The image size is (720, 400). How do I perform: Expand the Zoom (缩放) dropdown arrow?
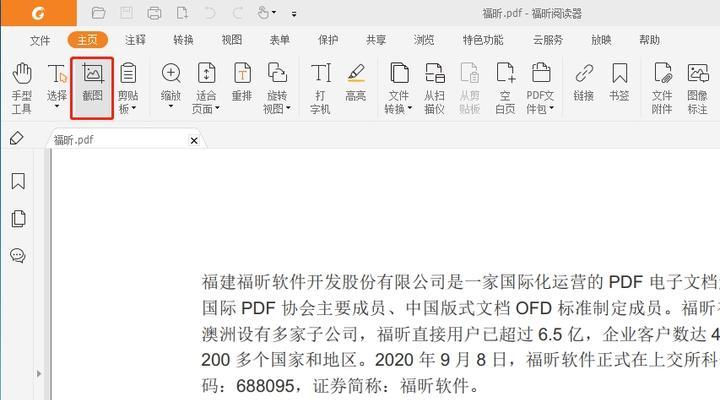click(x=171, y=107)
